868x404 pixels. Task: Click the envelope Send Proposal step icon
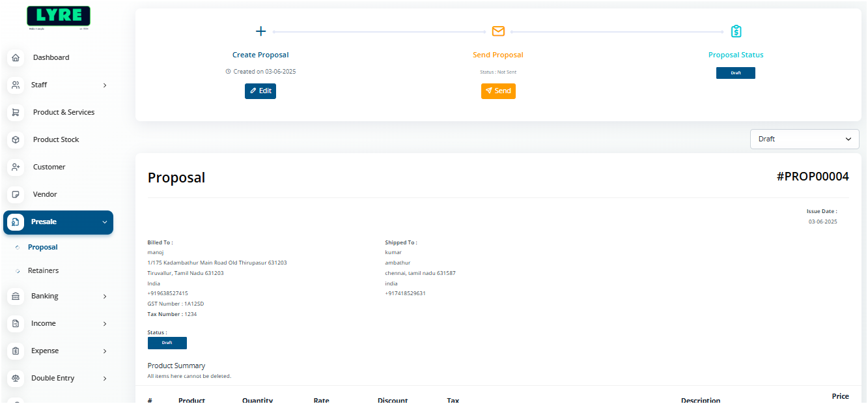tap(498, 31)
